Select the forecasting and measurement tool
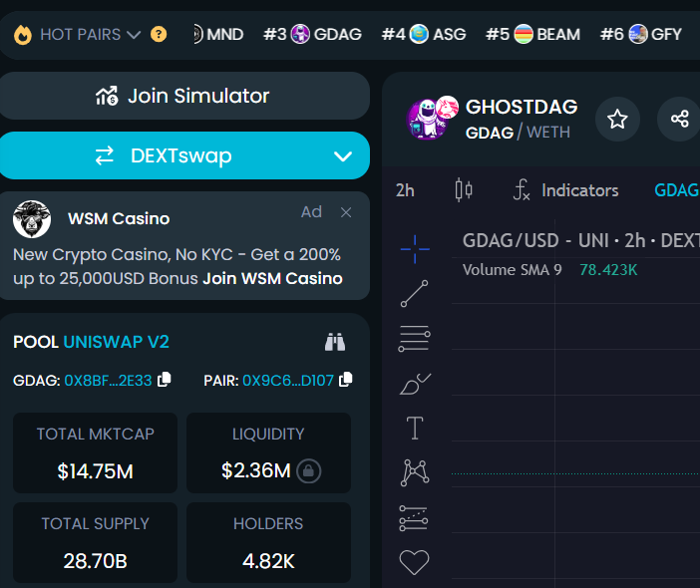 414,518
